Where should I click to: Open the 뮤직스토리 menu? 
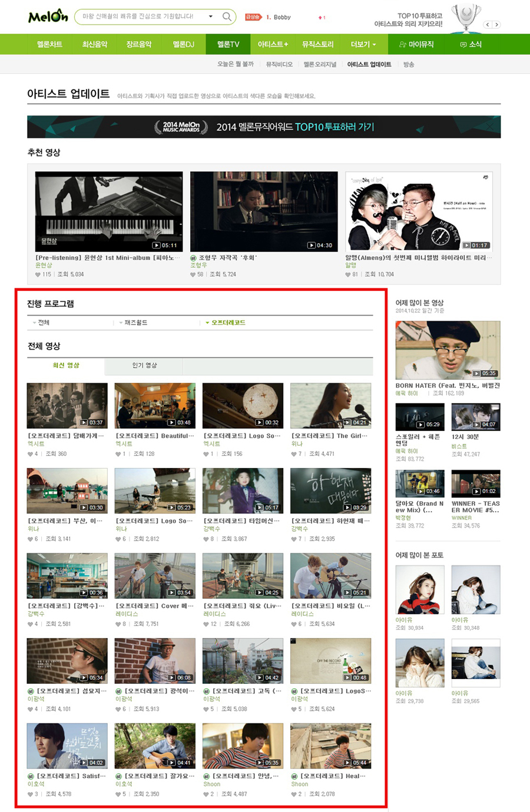coord(317,44)
